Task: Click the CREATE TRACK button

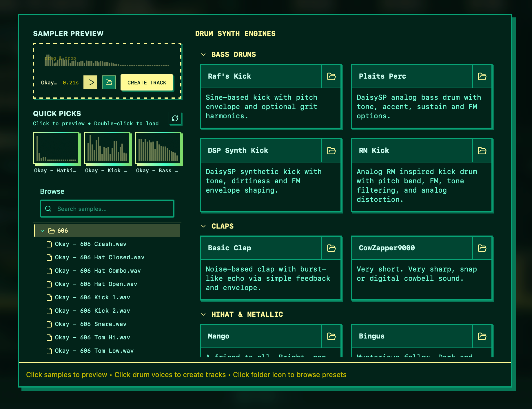Action: [147, 82]
